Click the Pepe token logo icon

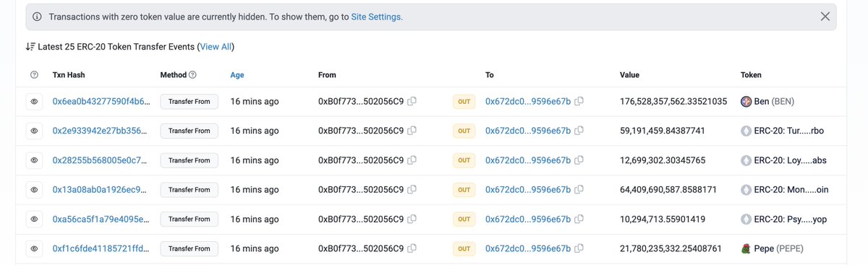[x=746, y=248]
